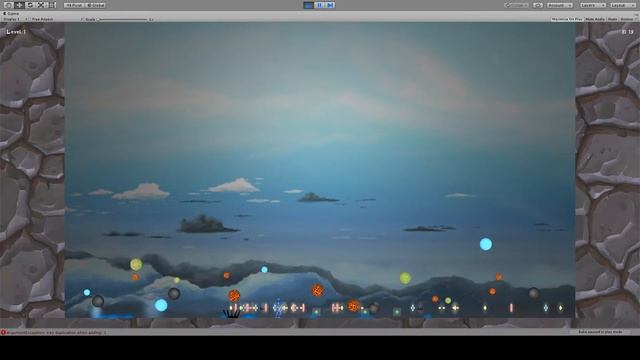640x360 pixels.
Task: Toggle Mute Audio
Action: tap(595, 19)
